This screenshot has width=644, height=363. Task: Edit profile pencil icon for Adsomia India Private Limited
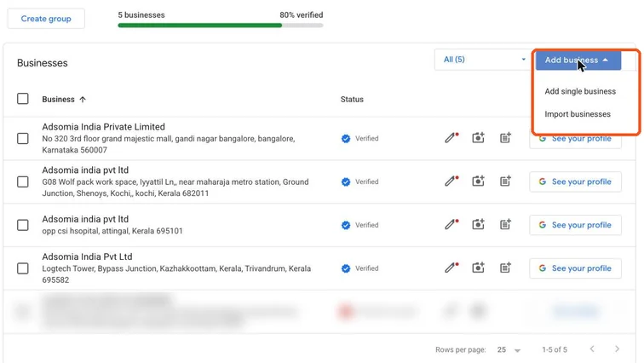click(x=451, y=137)
